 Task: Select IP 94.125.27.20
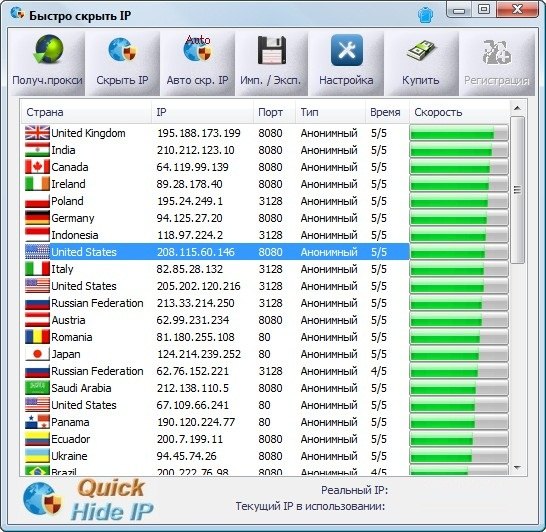point(189,218)
